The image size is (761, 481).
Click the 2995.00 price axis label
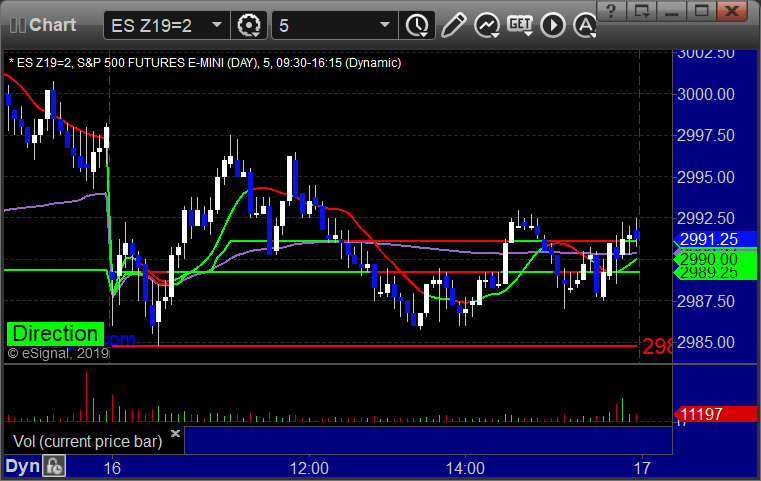click(706, 177)
